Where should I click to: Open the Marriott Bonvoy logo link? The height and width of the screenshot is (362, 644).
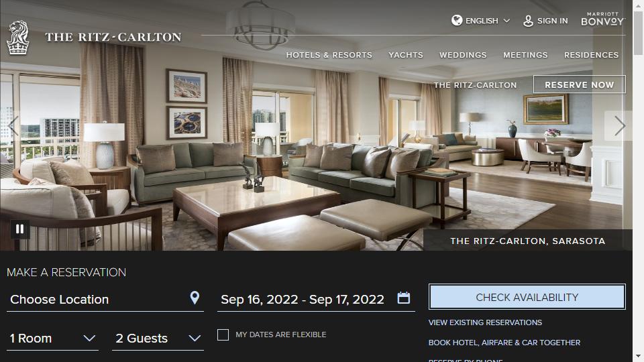point(602,19)
